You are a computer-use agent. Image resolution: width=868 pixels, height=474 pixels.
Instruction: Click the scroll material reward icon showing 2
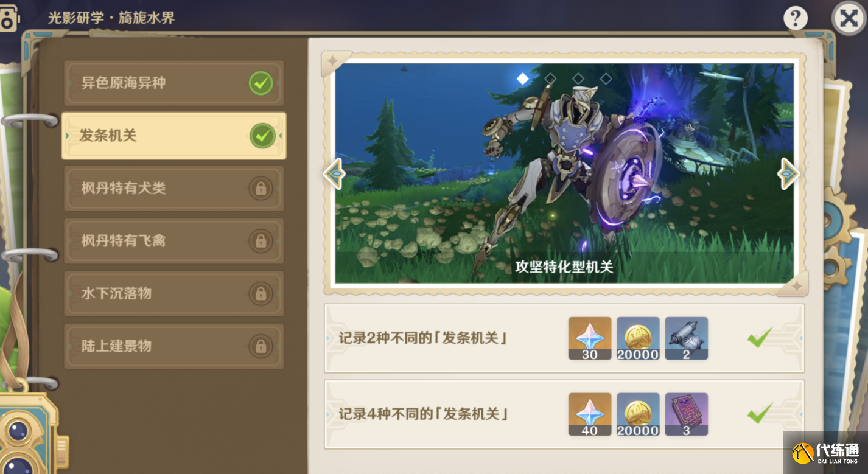click(x=686, y=338)
